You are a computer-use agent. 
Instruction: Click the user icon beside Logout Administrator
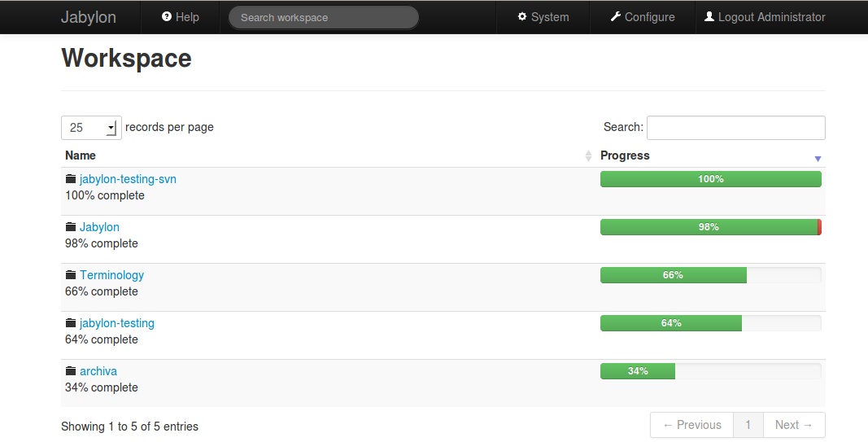(709, 16)
